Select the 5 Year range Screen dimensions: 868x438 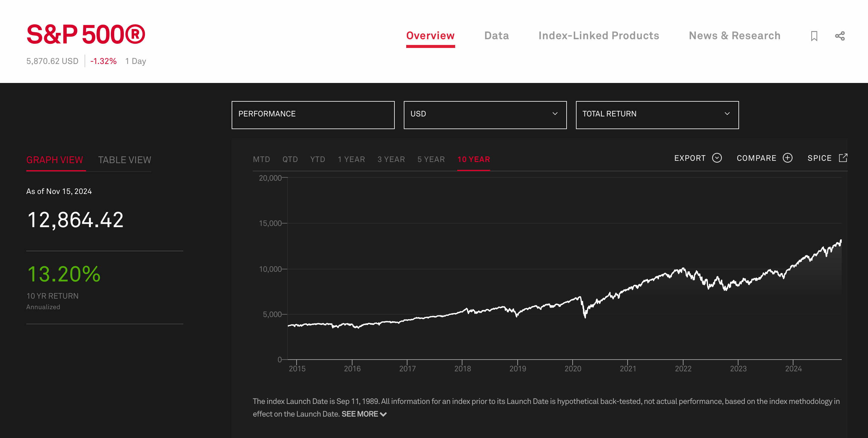click(431, 159)
